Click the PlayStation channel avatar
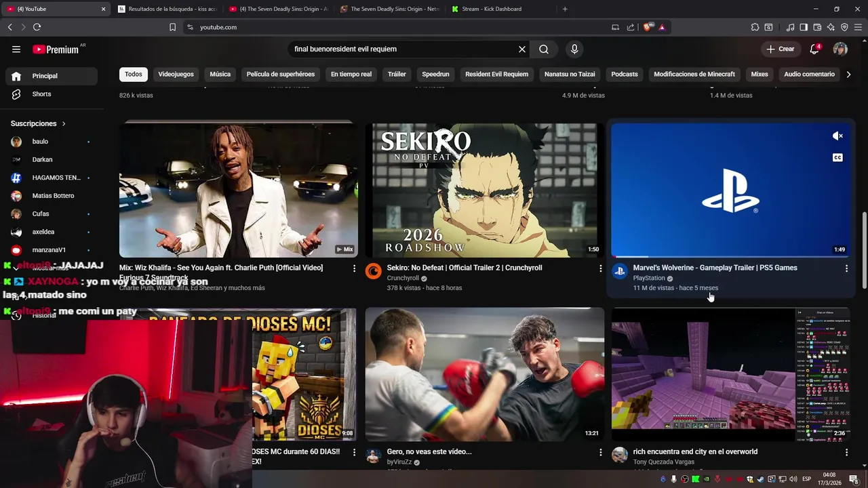Screen dimensions: 868x488 [620, 272]
